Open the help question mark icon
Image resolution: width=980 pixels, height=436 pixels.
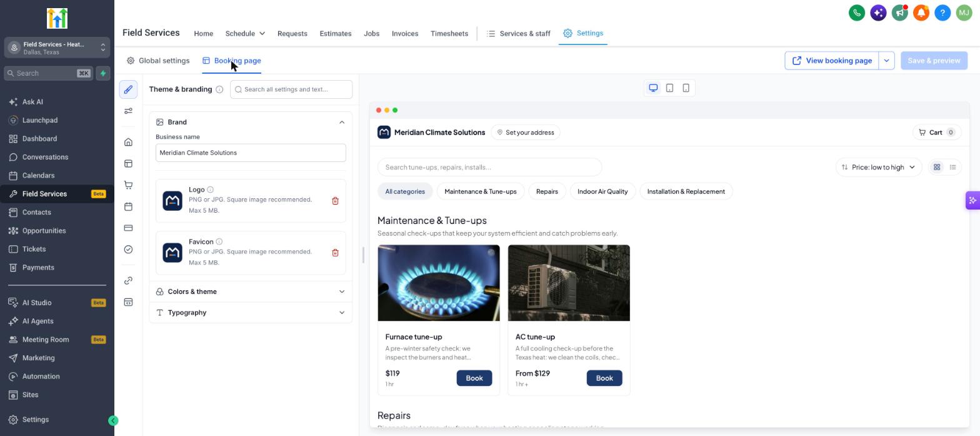click(x=942, y=13)
